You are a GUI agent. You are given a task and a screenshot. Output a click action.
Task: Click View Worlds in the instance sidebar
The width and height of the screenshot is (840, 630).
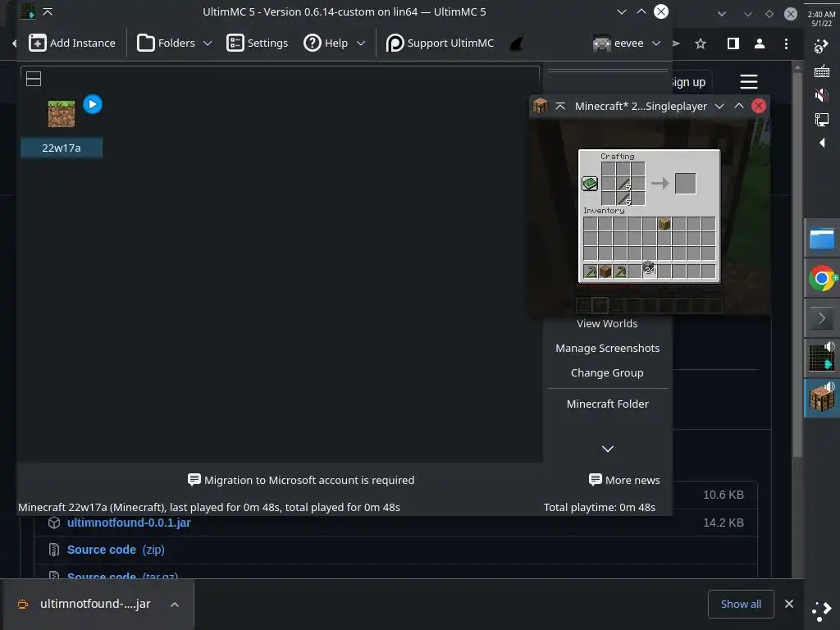pyautogui.click(x=607, y=323)
